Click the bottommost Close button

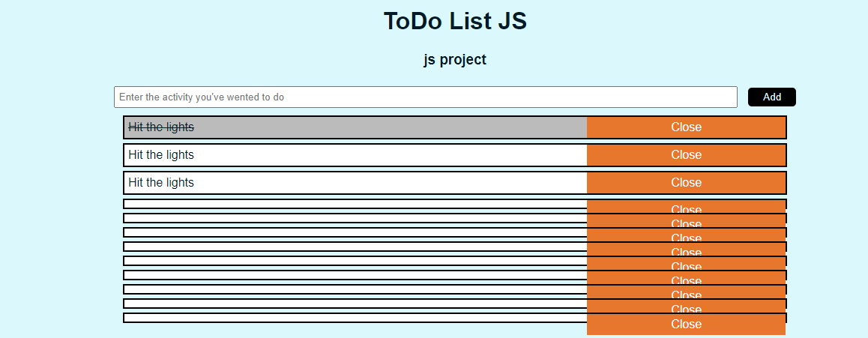coord(687,325)
